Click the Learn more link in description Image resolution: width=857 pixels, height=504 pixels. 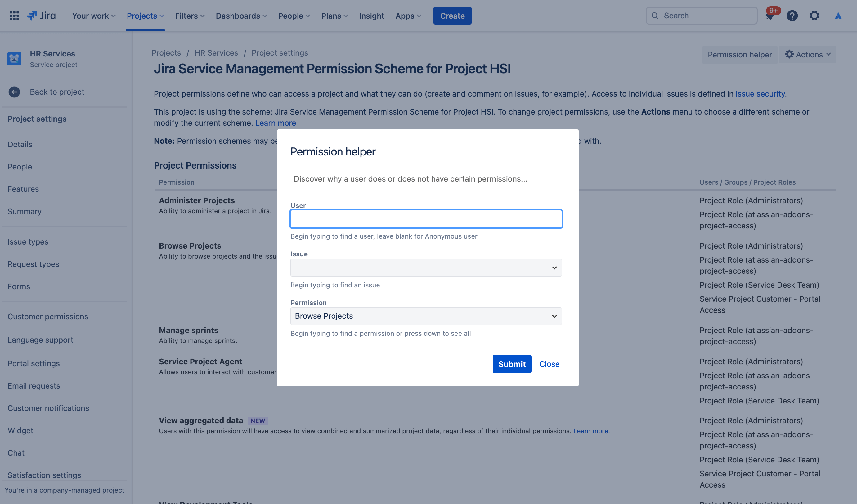(275, 122)
